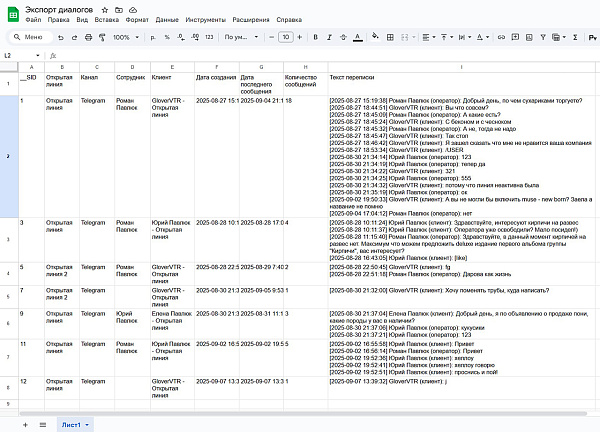Viewport: 600px width, 432px height.
Task: Open the Лист1 tab dropdown arrow
Action: [87, 425]
